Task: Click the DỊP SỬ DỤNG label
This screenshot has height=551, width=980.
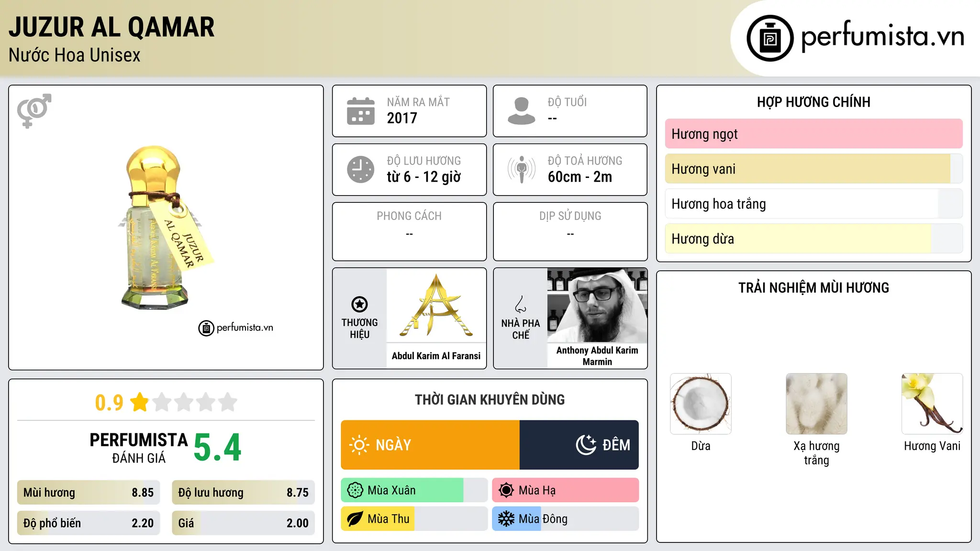Action: (570, 216)
